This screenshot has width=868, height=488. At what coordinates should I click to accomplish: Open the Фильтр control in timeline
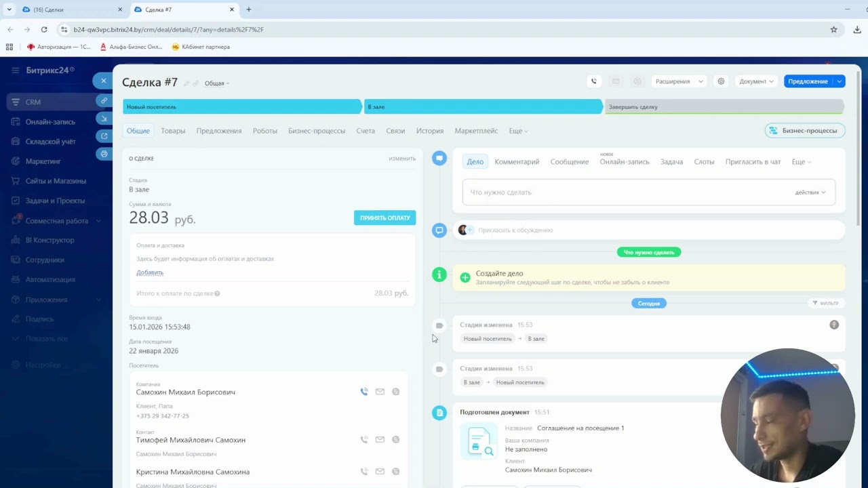[826, 303]
